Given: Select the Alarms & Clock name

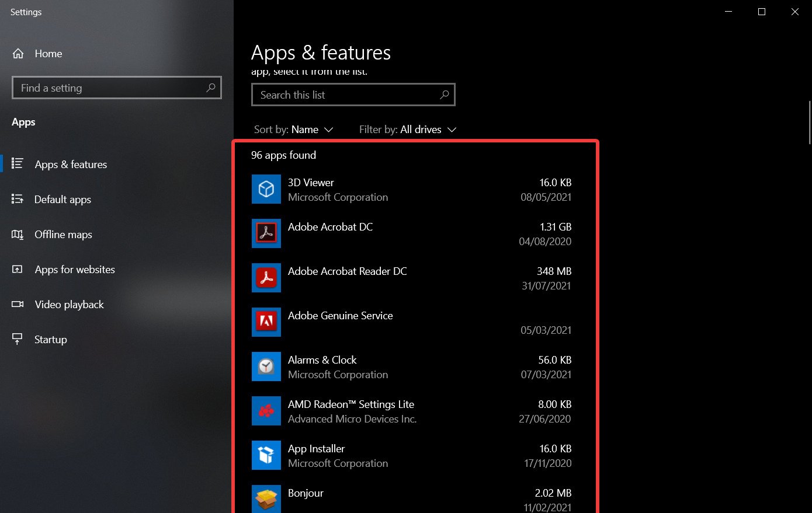Looking at the screenshot, I should coord(322,360).
